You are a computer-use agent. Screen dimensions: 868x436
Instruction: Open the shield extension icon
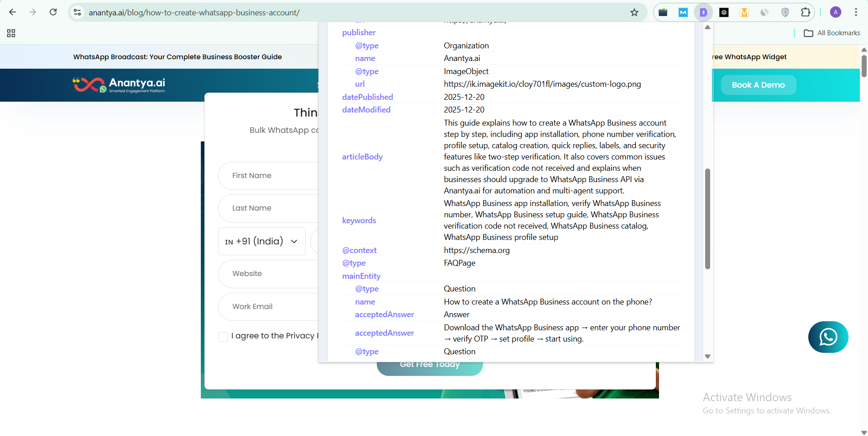785,12
